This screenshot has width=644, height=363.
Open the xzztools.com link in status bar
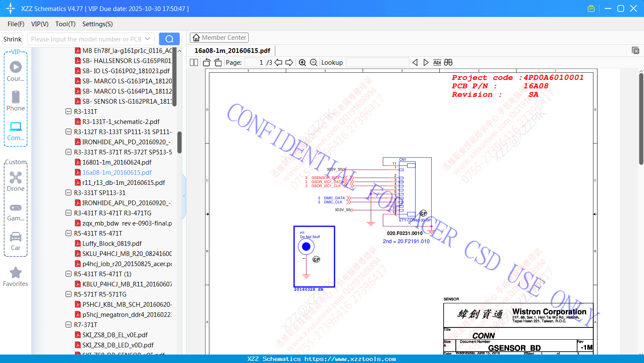pos(350,359)
